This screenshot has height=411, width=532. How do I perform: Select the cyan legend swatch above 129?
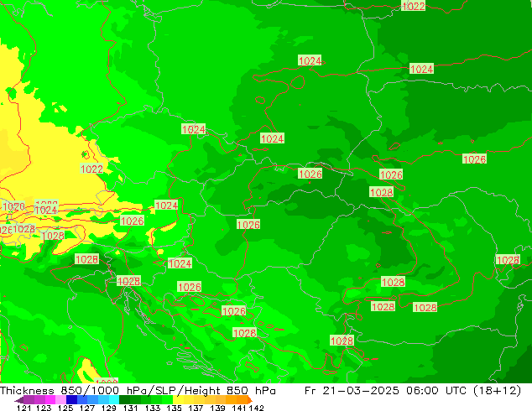tap(114, 399)
